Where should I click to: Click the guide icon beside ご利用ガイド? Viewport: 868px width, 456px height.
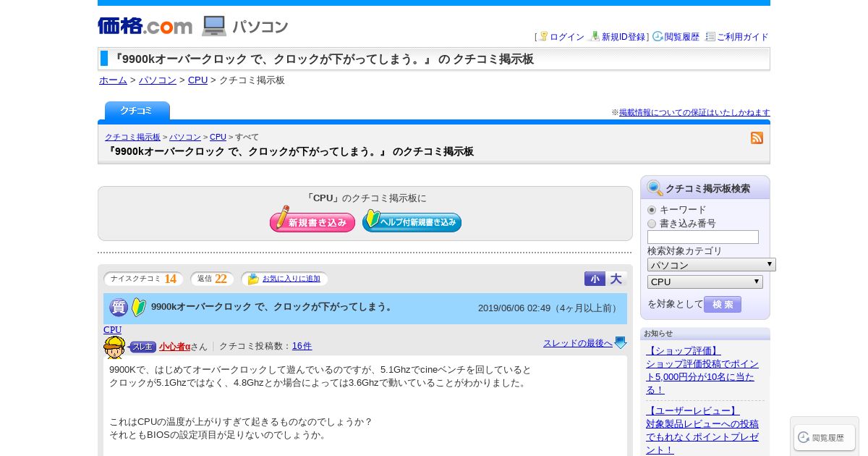click(710, 36)
